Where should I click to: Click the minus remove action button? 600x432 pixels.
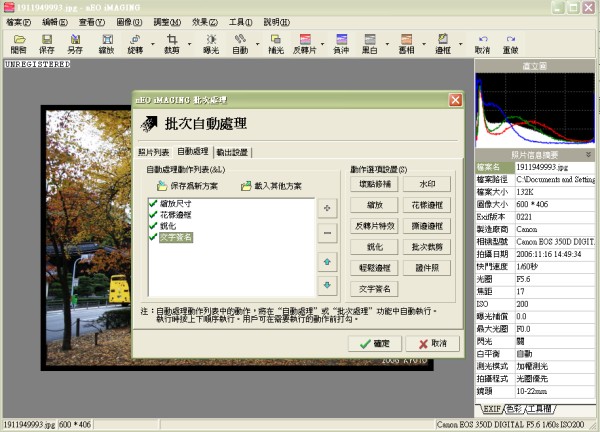[x=327, y=233]
